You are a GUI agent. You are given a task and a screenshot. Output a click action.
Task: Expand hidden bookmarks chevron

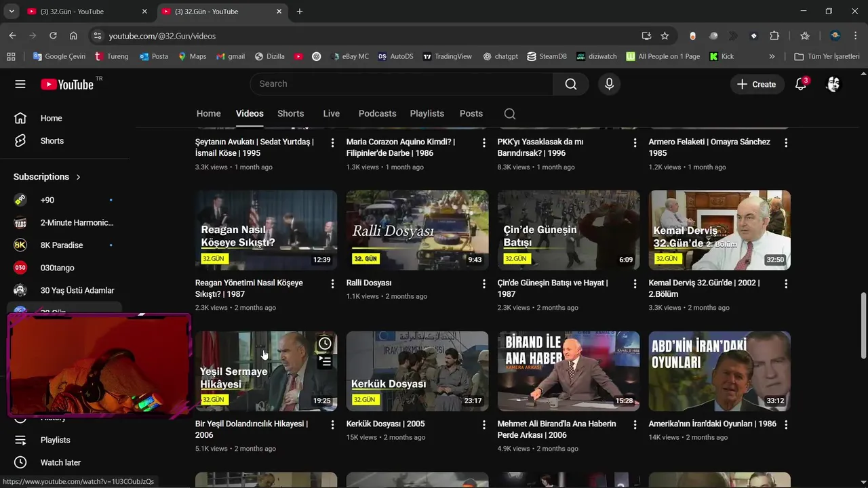click(772, 56)
